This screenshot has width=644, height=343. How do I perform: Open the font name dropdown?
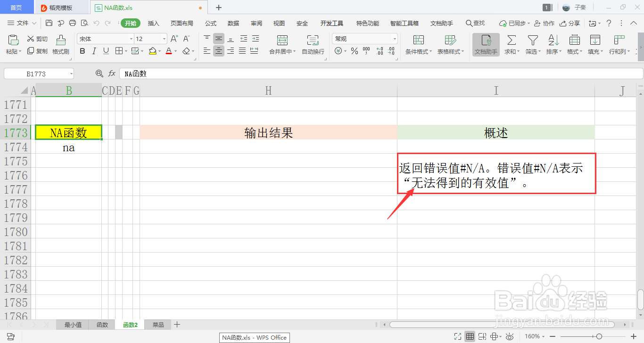point(130,38)
